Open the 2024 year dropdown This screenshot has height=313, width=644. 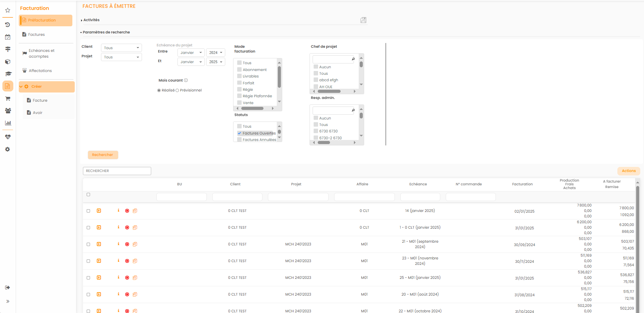pyautogui.click(x=215, y=53)
